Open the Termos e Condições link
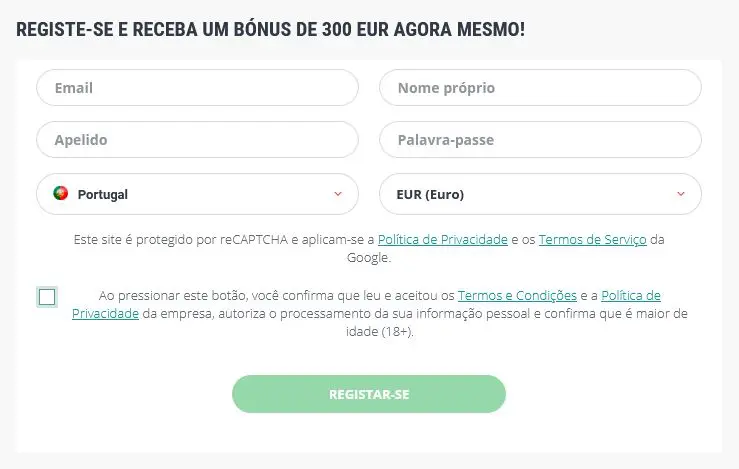The image size is (739, 469). pyautogui.click(x=517, y=296)
